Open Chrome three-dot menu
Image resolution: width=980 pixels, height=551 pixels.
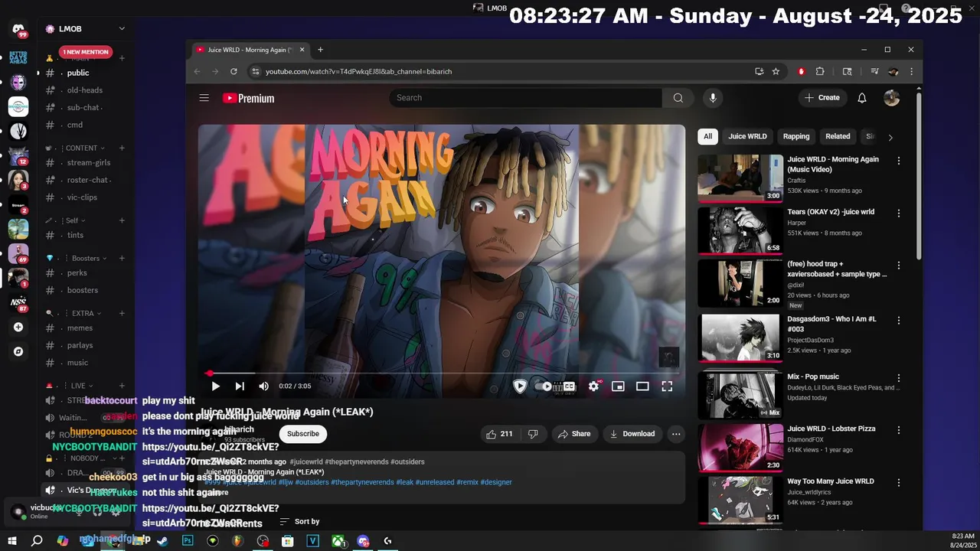911,71
